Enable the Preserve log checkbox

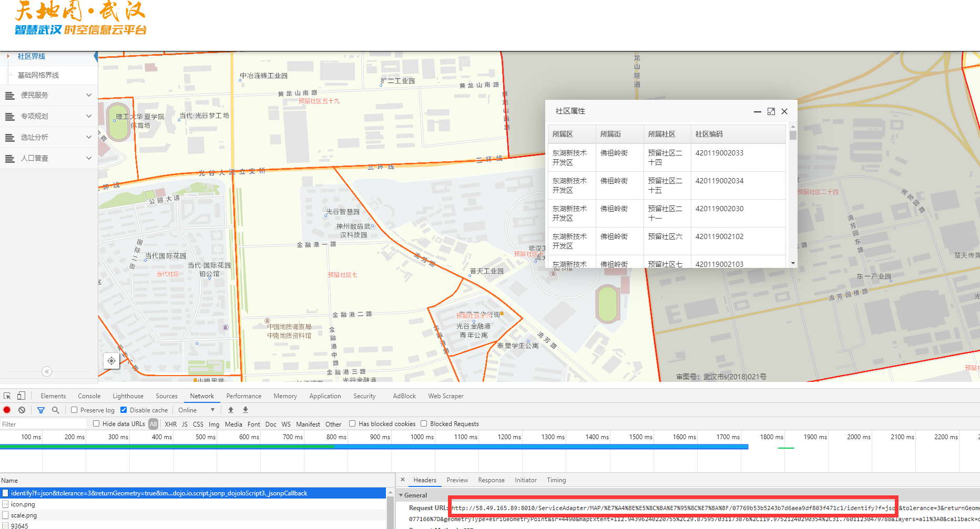point(74,410)
